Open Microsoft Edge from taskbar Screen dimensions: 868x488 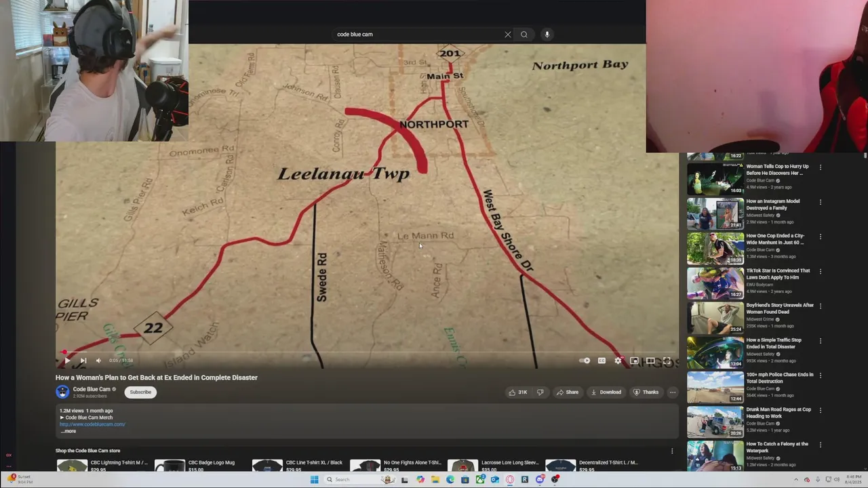coord(450,480)
